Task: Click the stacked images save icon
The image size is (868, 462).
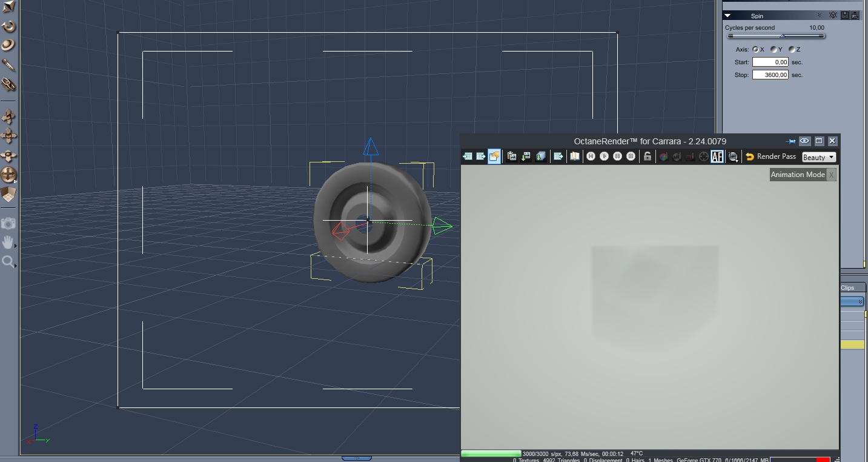Action: click(x=540, y=156)
